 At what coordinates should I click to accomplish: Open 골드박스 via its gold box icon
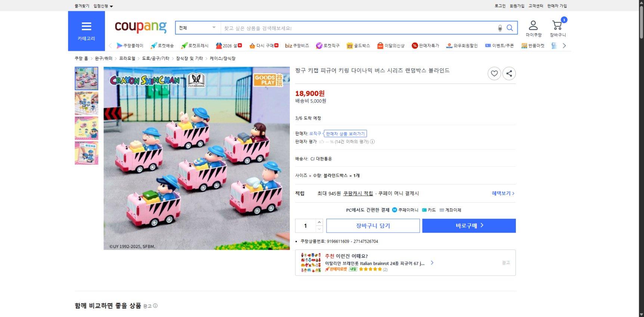[349, 45]
